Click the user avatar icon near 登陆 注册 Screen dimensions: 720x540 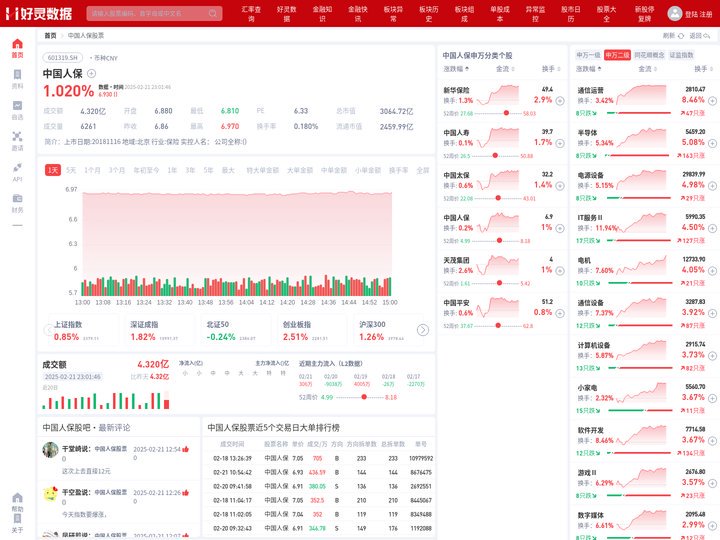pyautogui.click(x=675, y=13)
